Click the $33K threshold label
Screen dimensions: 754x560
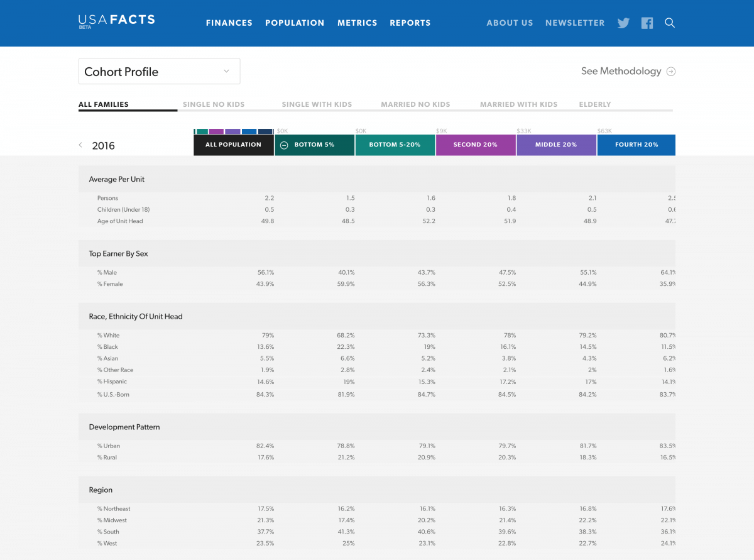(523, 131)
